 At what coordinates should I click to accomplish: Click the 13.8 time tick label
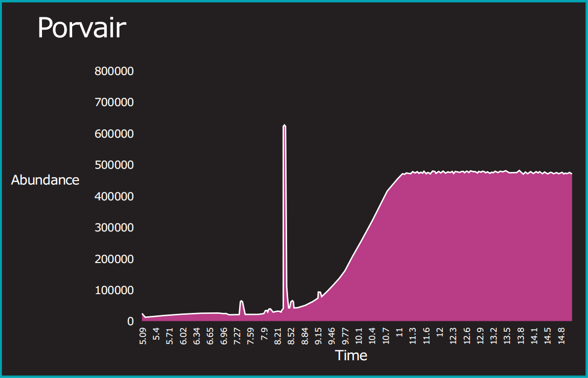[520, 336]
